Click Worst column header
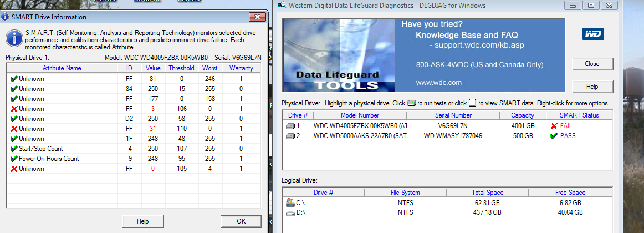Viewport: 644px width, 233px height. coord(210,68)
